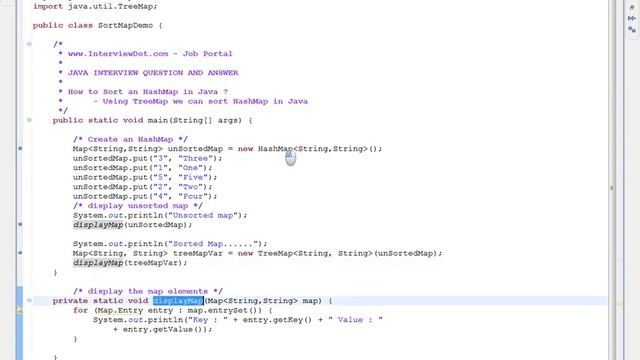Image resolution: width=640 pixels, height=360 pixels.
Task: Click the 'www.InterviewDot.com - Job Portal' comment
Action: (150, 54)
